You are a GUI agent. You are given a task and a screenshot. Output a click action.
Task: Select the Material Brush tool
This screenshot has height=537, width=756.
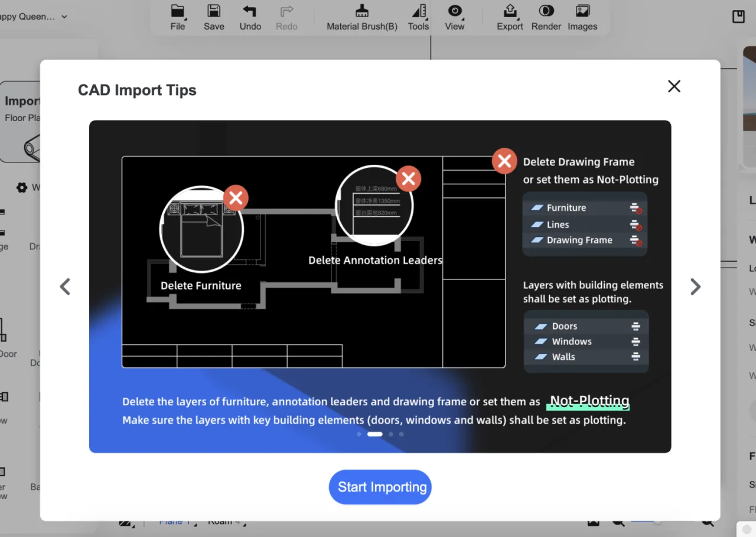(x=362, y=17)
